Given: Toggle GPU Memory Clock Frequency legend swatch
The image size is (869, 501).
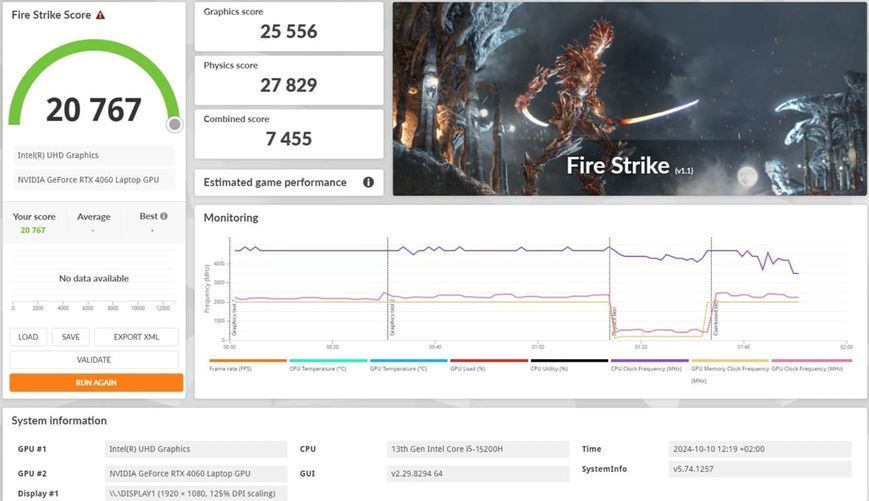Looking at the screenshot, I should tap(730, 361).
